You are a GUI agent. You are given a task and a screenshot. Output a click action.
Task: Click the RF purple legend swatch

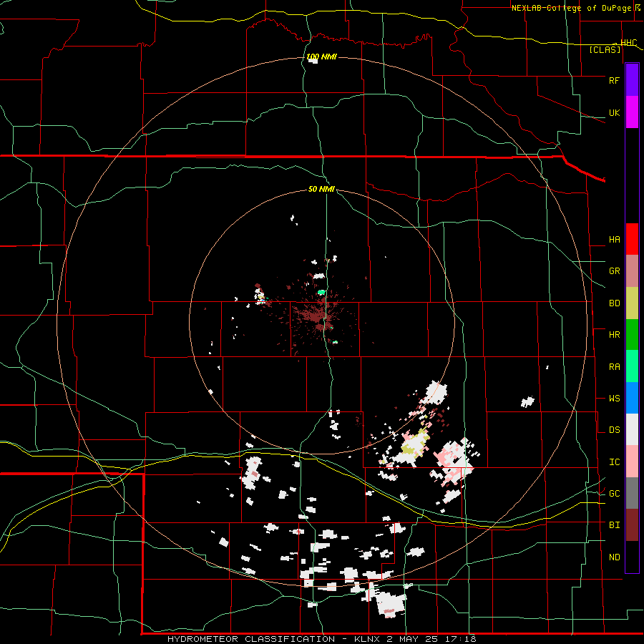[632, 80]
